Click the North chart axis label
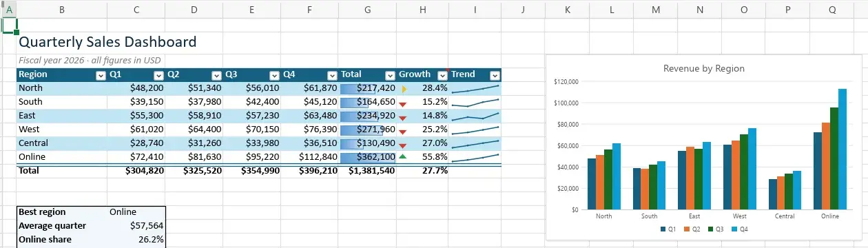 (603, 216)
